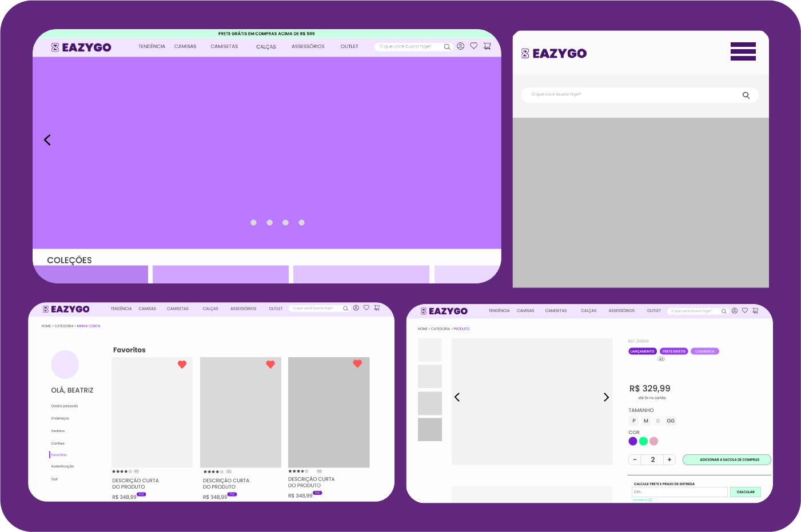The width and height of the screenshot is (801, 532).
Task: Choose the green color swatch
Action: pyautogui.click(x=643, y=441)
